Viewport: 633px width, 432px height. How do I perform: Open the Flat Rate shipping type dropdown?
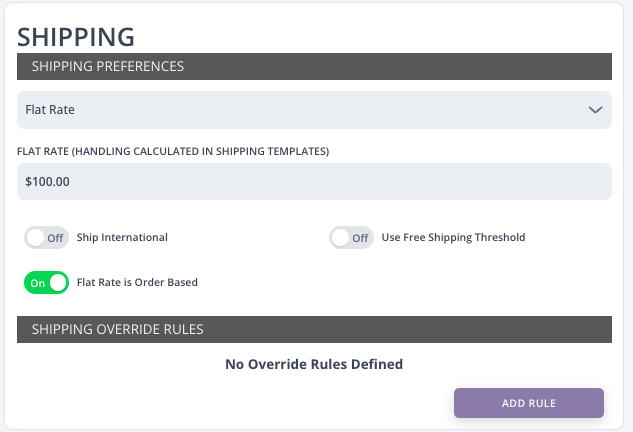(x=300, y=110)
